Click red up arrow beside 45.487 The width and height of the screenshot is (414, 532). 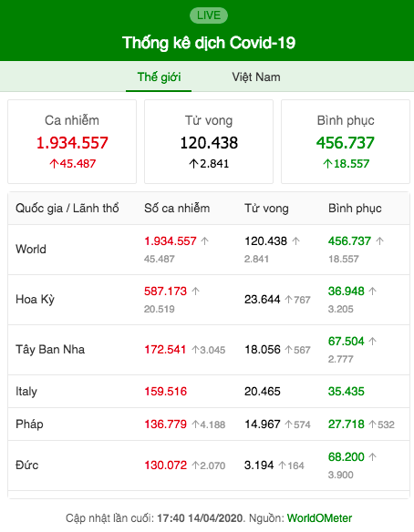(54, 164)
